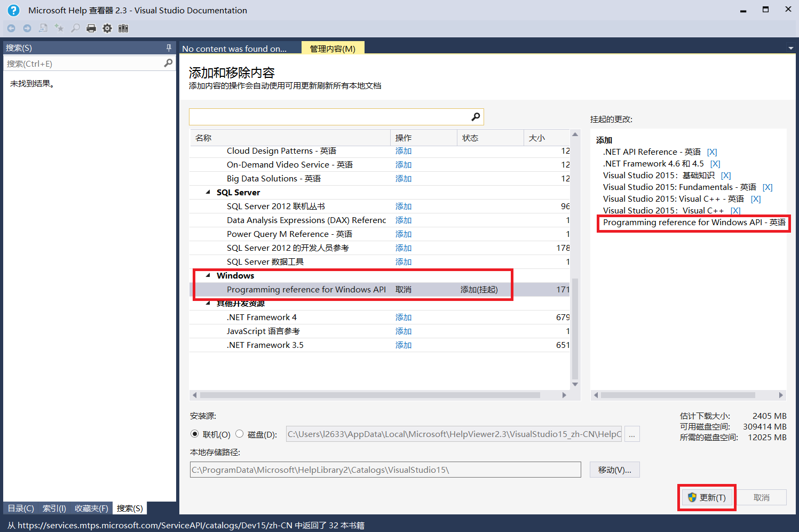The height and width of the screenshot is (532, 799).
Task: Remove Visual Studio 2015: Fundamentals with [X]
Action: tap(768, 187)
